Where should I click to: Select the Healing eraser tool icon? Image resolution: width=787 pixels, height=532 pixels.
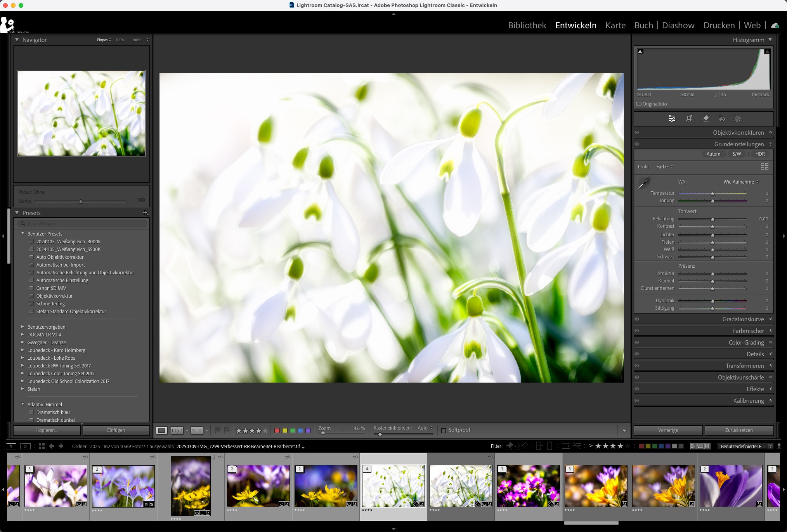point(706,119)
